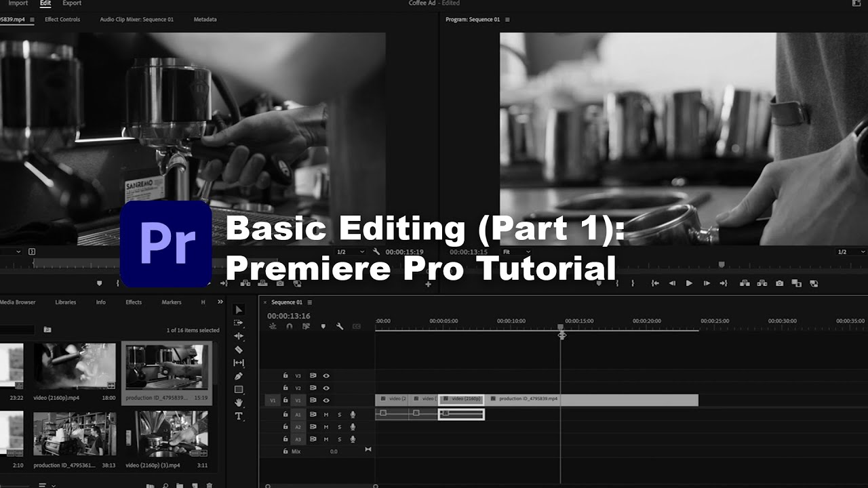Select the Slip tool
This screenshot has height=488, width=868.
pyautogui.click(x=239, y=363)
